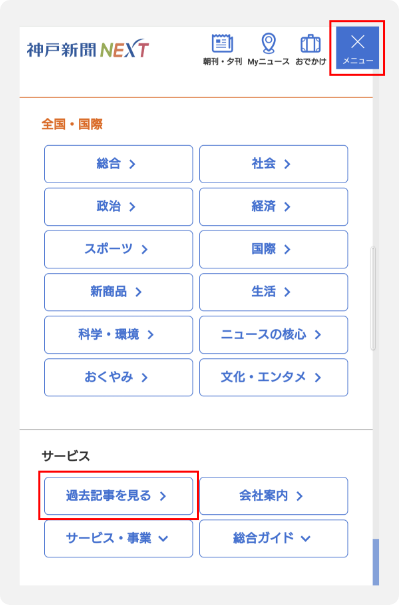Screen dimensions: 399x605
Task: Select the 社会 news category
Action: tap(274, 164)
